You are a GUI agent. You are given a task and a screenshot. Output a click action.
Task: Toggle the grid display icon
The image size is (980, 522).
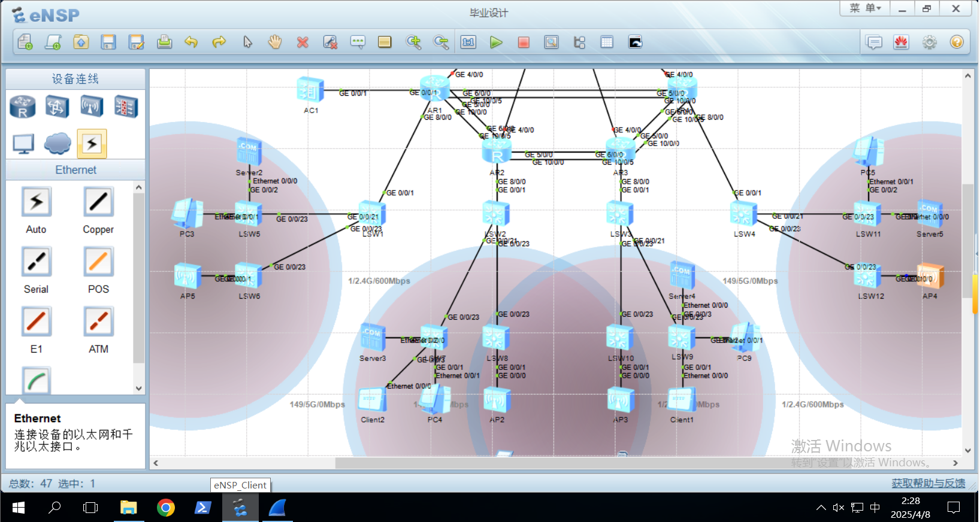tap(607, 42)
